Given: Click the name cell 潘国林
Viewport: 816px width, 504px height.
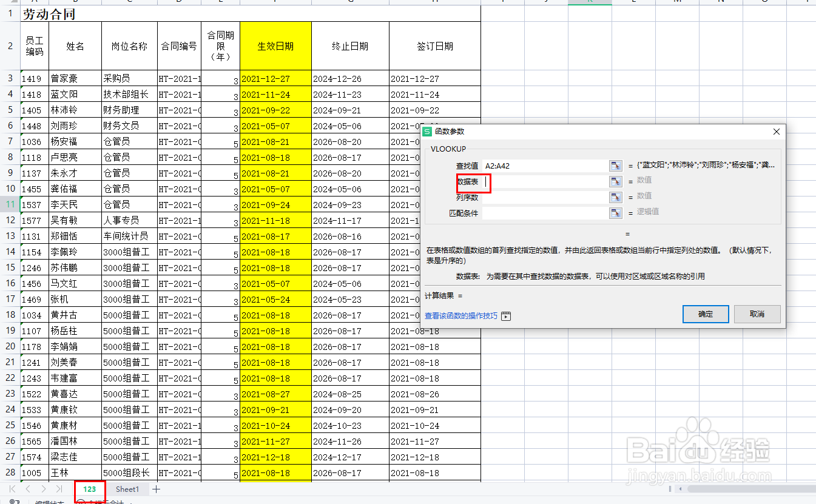Looking at the screenshot, I should 75,441.
